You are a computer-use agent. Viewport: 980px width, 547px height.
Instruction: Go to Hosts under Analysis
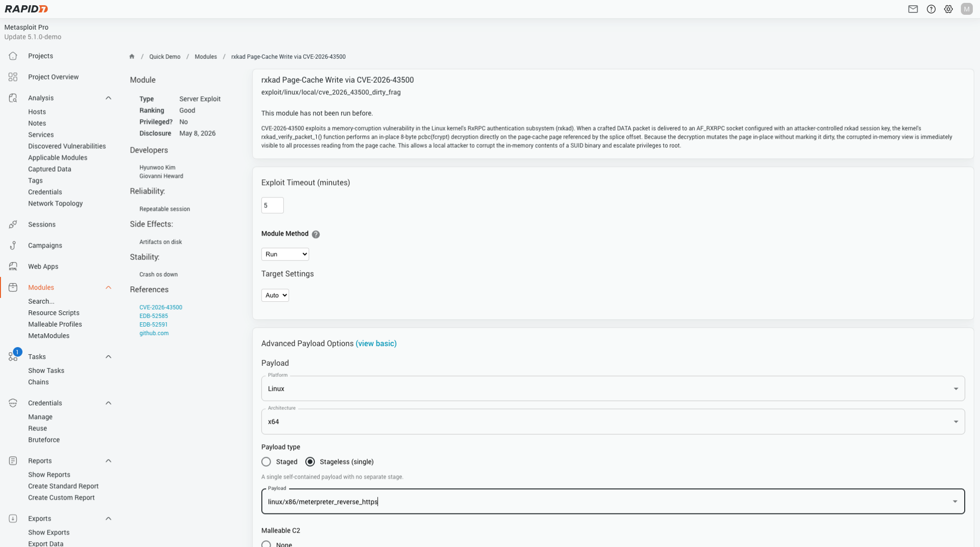pyautogui.click(x=37, y=112)
